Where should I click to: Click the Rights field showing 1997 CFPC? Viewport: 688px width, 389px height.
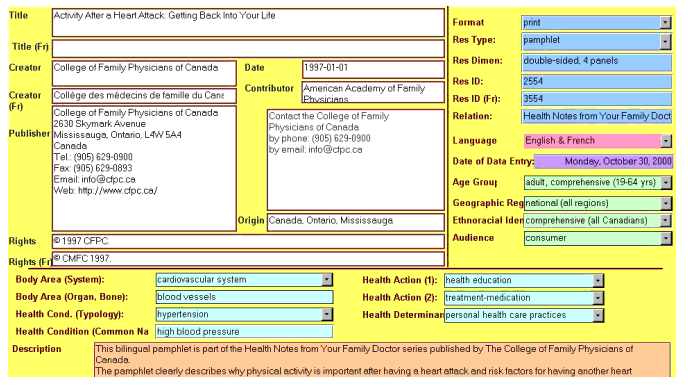(248, 241)
